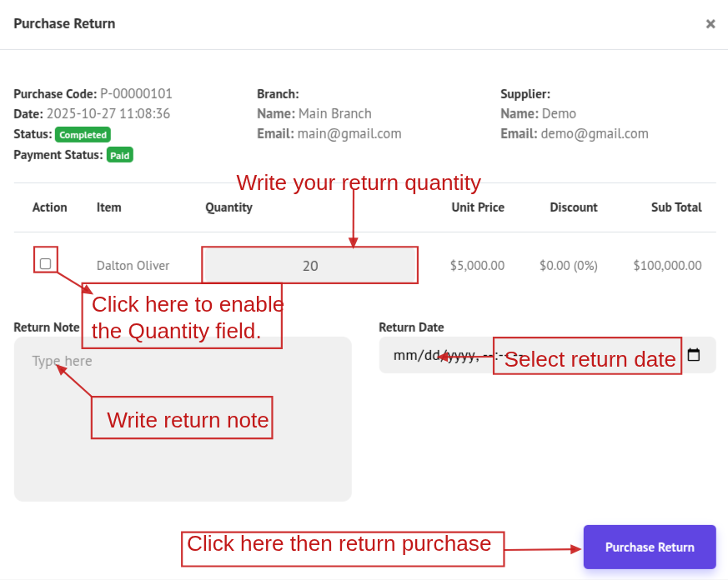Screen dimensions: 728x580
Task: Select the Dalton Oliver item name
Action: pos(133,266)
